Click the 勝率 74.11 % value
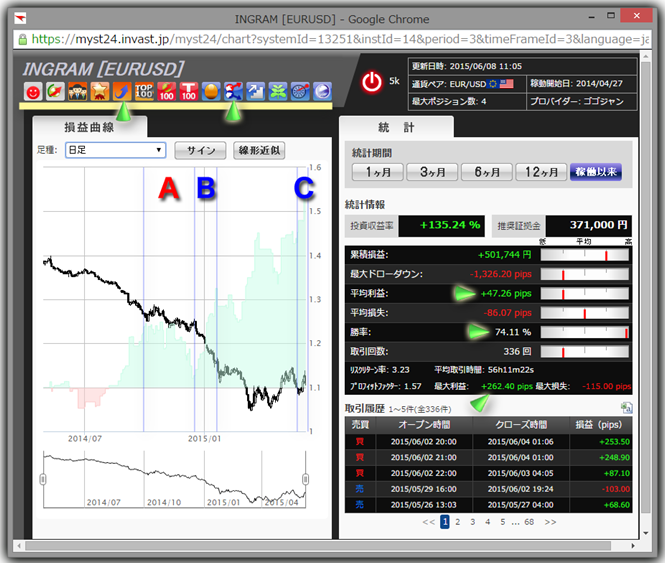 coord(513,332)
